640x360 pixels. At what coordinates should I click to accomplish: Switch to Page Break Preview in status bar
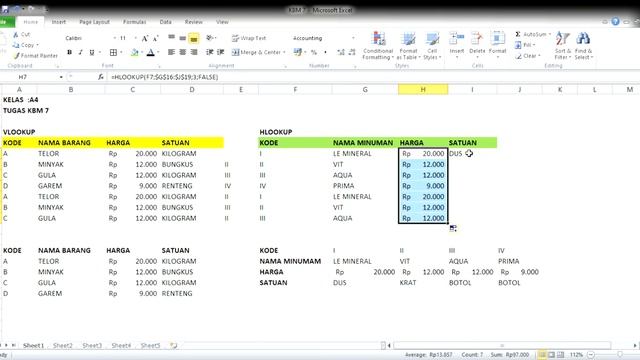point(560,355)
